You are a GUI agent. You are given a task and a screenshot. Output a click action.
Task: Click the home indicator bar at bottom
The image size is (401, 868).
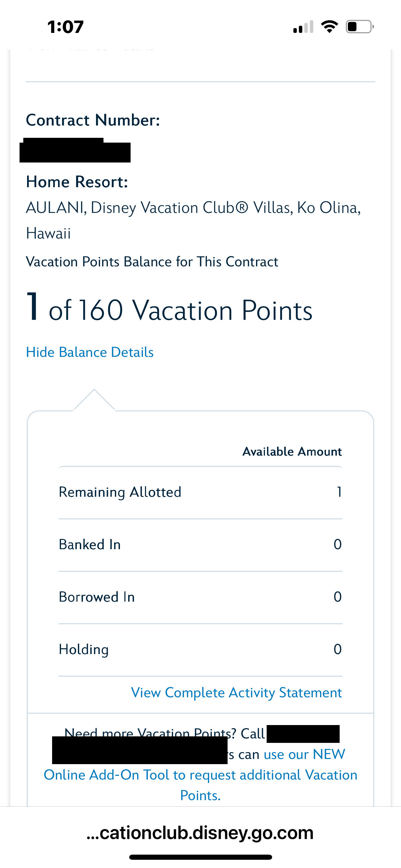pos(200,857)
